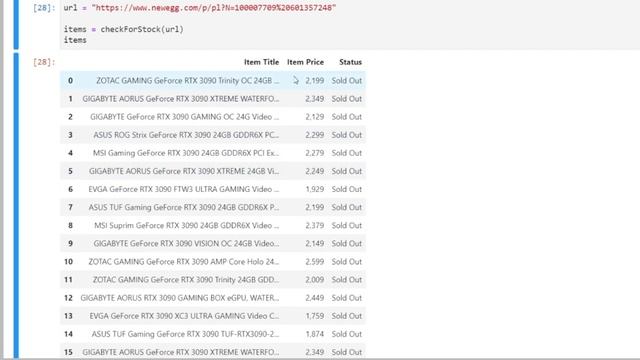The height and width of the screenshot is (360, 640).
Task: Click the 2,279 price cell
Action: (314, 153)
